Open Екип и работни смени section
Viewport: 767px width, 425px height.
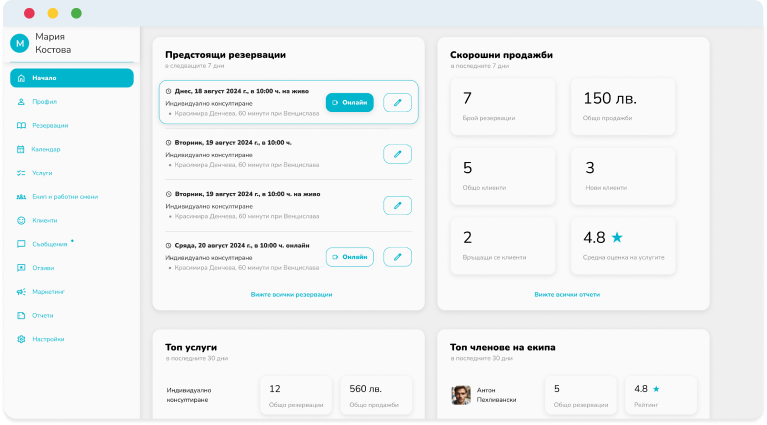click(x=64, y=196)
